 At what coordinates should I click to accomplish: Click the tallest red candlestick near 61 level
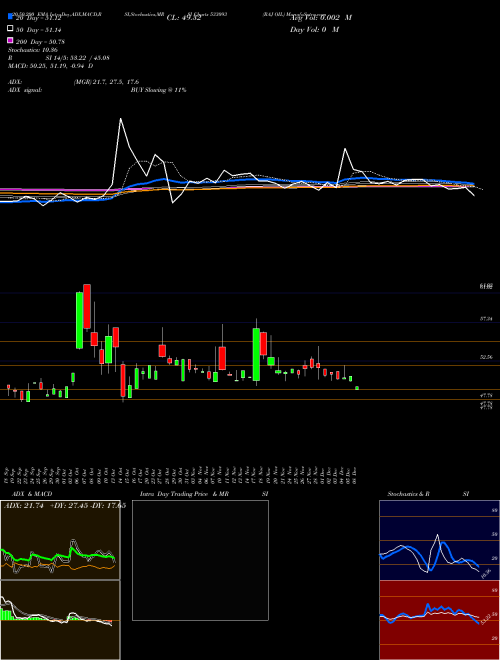[87, 306]
